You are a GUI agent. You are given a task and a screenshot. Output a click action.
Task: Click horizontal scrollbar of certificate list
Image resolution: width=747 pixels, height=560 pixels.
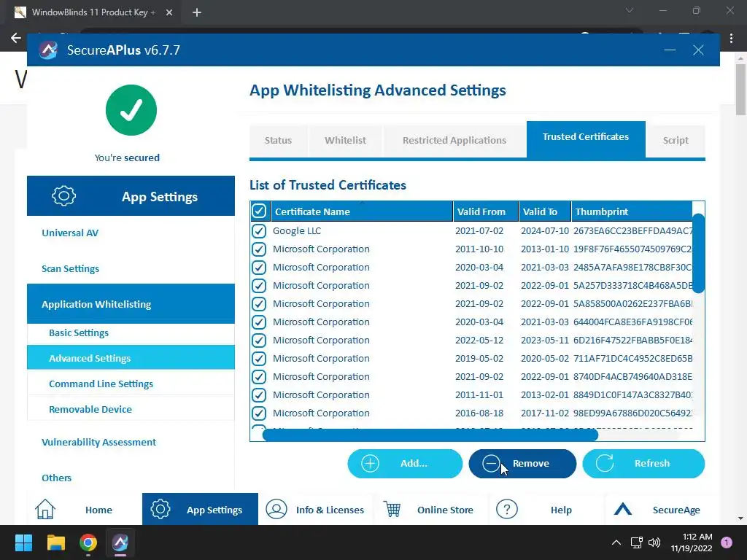click(430, 435)
